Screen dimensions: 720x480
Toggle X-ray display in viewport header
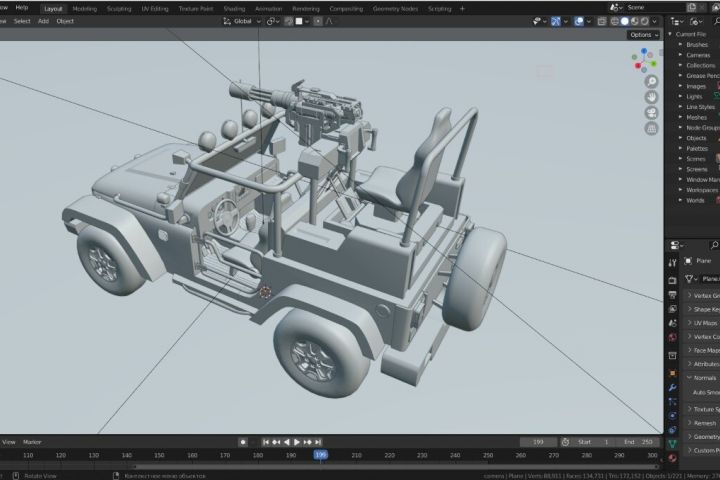pos(601,21)
